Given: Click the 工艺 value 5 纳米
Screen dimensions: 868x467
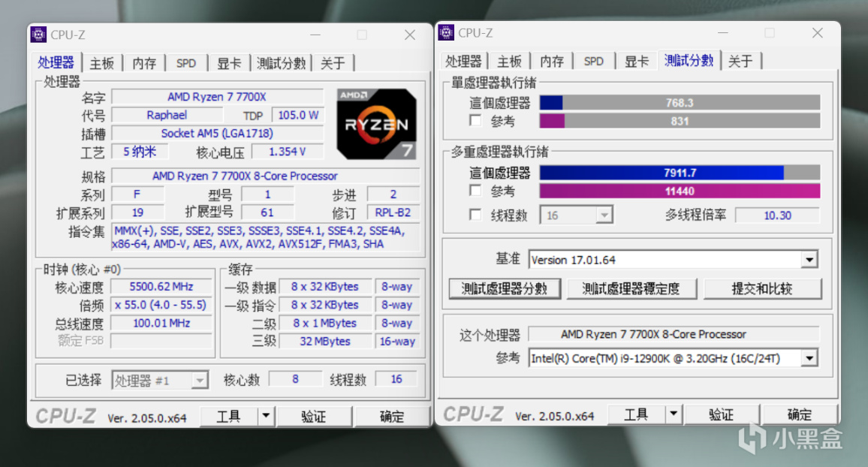Looking at the screenshot, I should point(140,152).
